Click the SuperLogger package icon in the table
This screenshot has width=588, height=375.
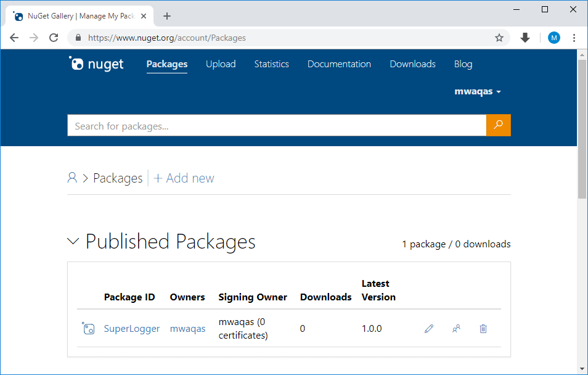click(x=88, y=328)
